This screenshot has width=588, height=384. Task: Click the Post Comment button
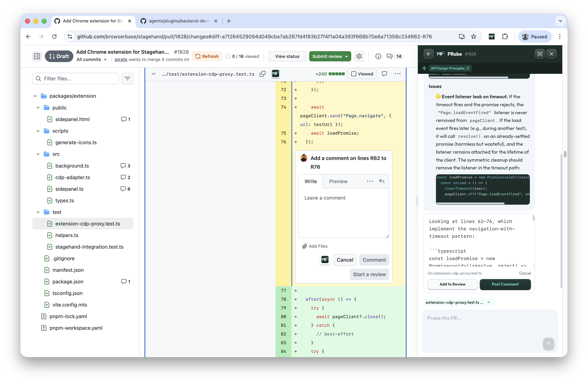(x=505, y=284)
